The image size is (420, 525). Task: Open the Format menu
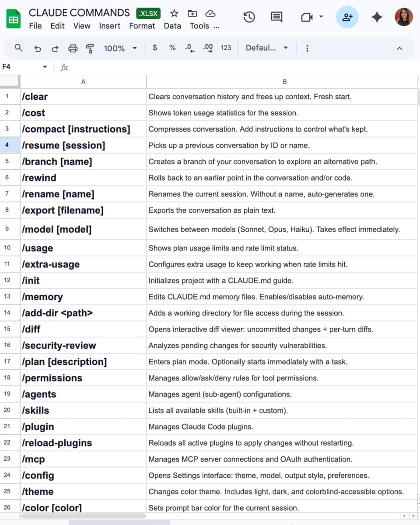[142, 26]
